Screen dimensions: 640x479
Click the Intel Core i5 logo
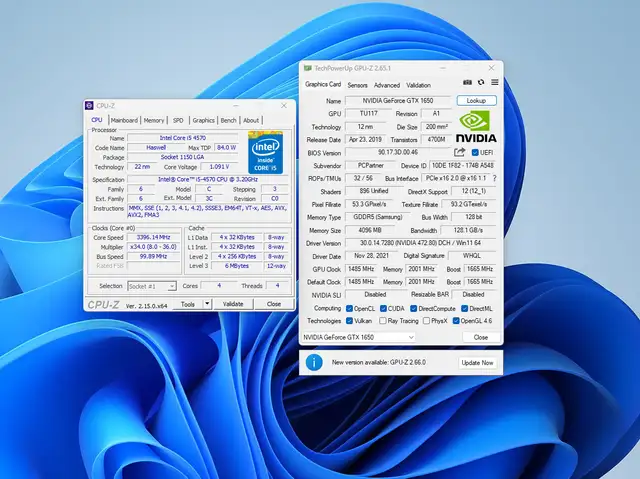[x=265, y=153]
